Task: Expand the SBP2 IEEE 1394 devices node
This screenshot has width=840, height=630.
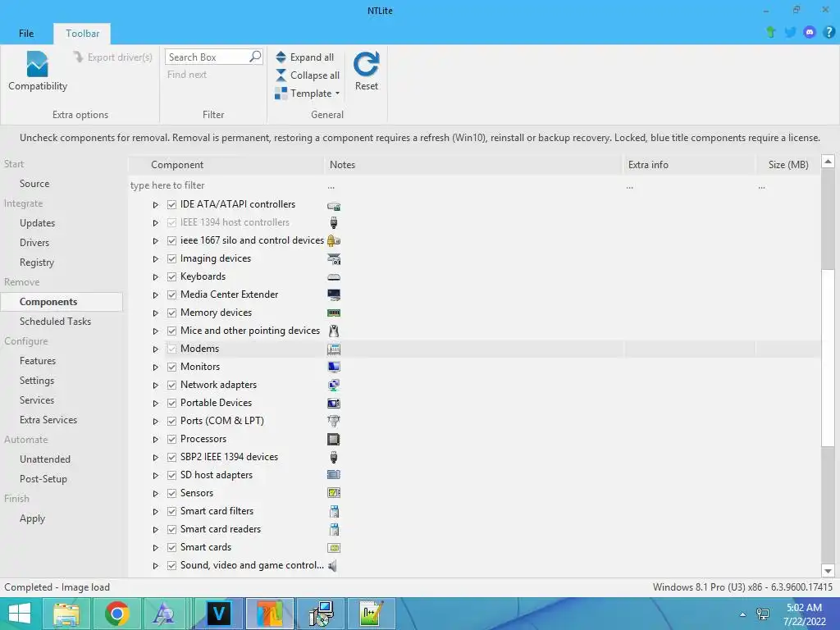Action: (x=155, y=458)
